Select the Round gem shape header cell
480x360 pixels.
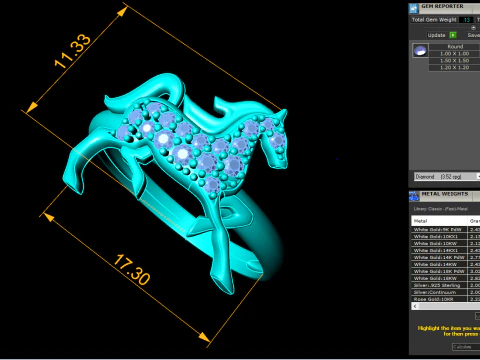pyautogui.click(x=454, y=47)
